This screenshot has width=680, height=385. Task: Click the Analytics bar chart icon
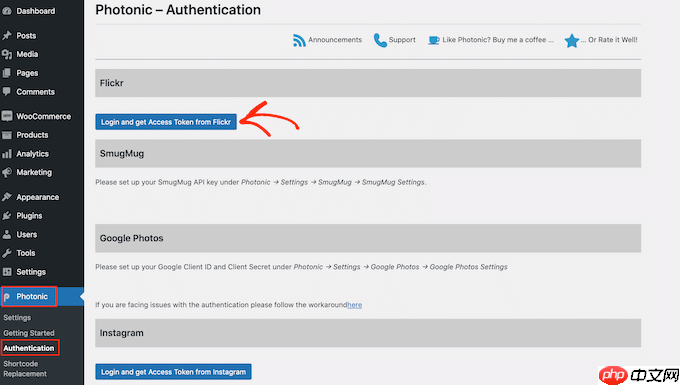coord(7,154)
